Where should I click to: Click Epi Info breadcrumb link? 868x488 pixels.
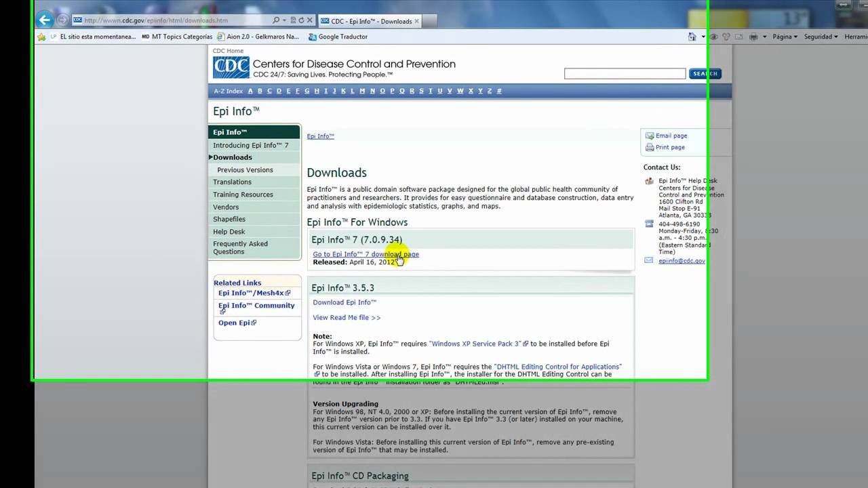320,136
